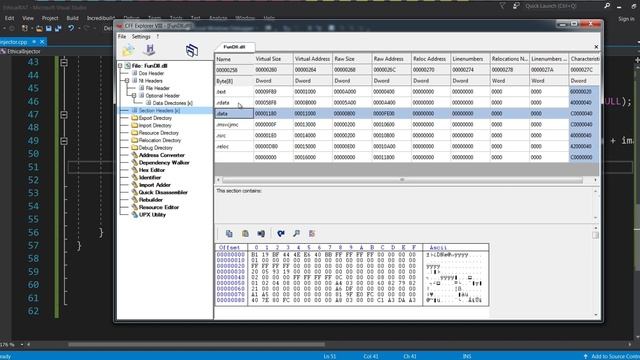Click New Project icon in Visual Studio toolbar
This screenshot has height=360, width=640.
[x=25, y=29]
